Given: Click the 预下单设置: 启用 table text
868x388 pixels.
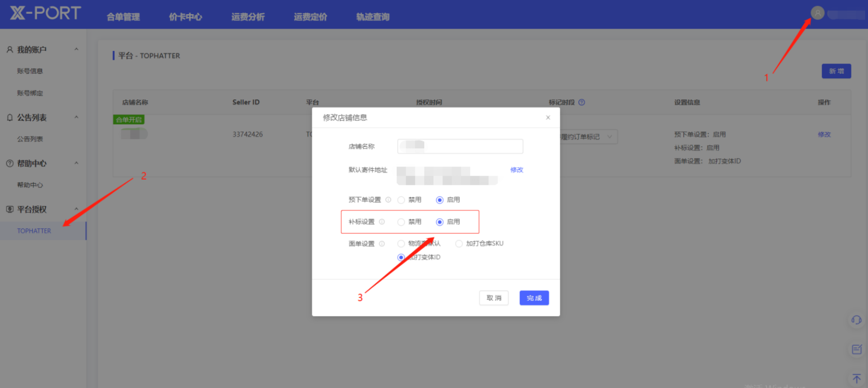Looking at the screenshot, I should pyautogui.click(x=700, y=135).
